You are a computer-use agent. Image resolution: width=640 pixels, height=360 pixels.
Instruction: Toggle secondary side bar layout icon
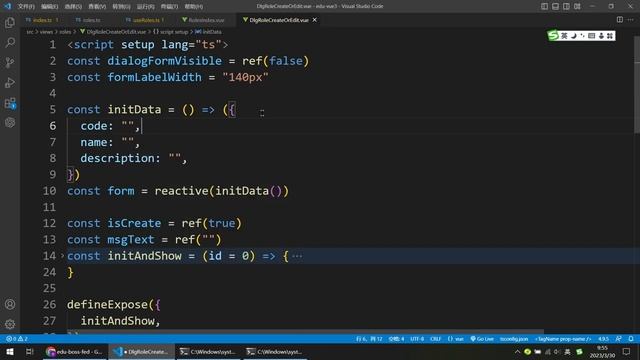566,6
